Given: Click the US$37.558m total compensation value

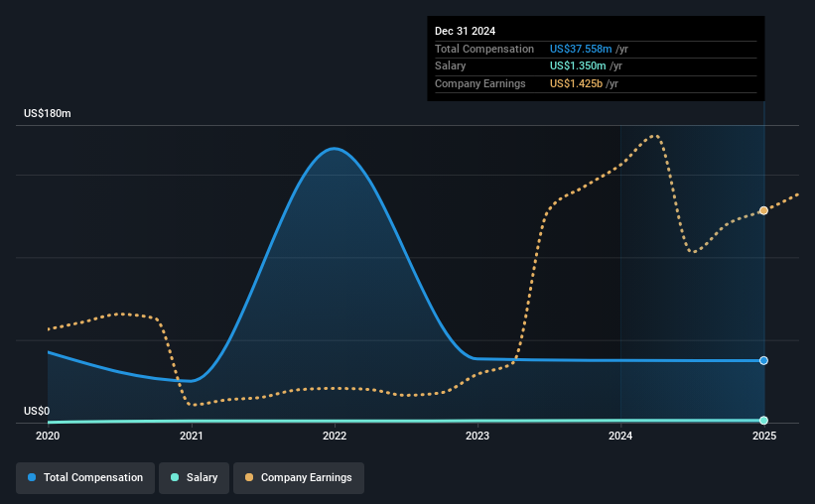Looking at the screenshot, I should pyautogui.click(x=581, y=49).
